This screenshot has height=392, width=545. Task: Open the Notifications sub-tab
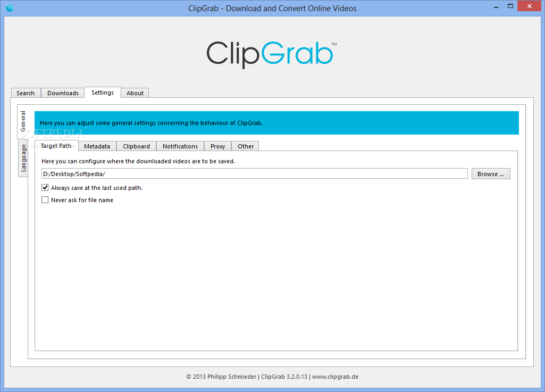tap(180, 146)
